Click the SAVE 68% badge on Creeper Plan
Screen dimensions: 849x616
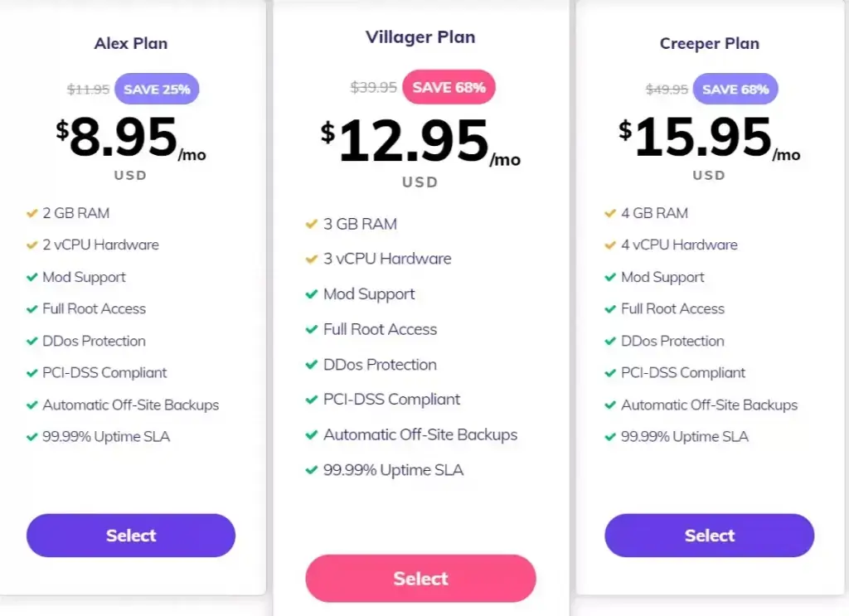735,89
